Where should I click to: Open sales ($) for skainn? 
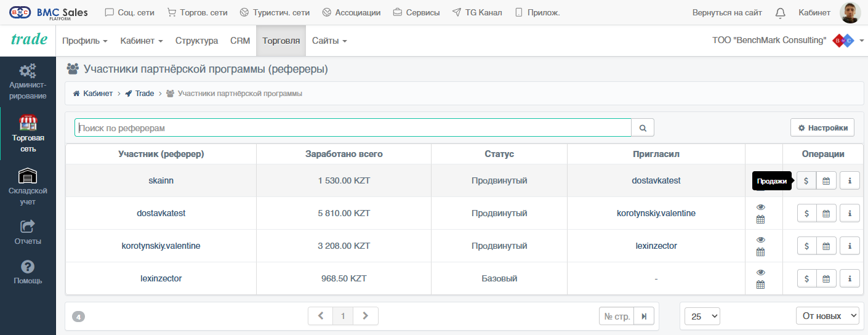coord(806,181)
